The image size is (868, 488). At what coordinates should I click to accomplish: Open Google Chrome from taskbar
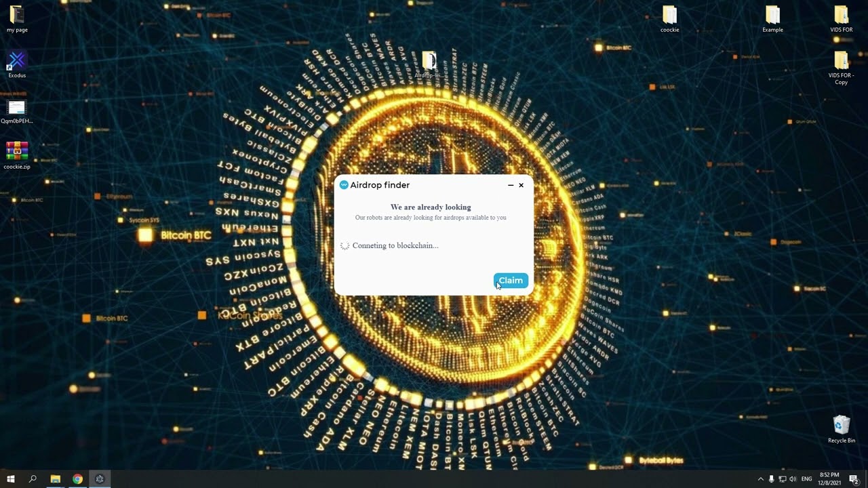point(77,479)
